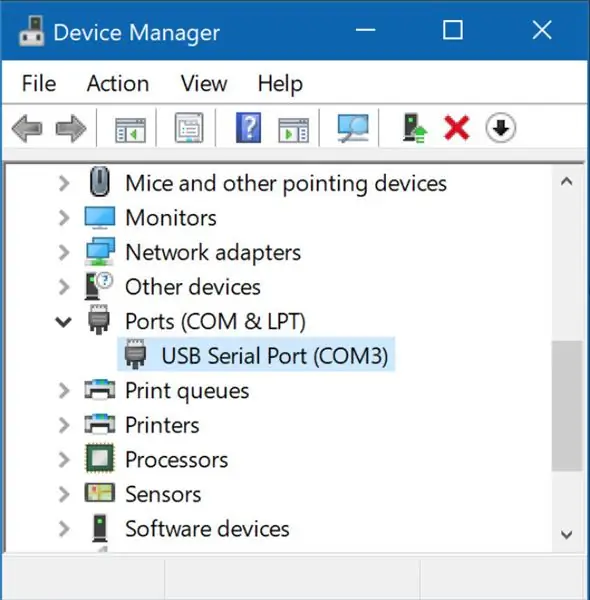Open the Properties toolbar icon
The width and height of the screenshot is (590, 600).
click(189, 128)
